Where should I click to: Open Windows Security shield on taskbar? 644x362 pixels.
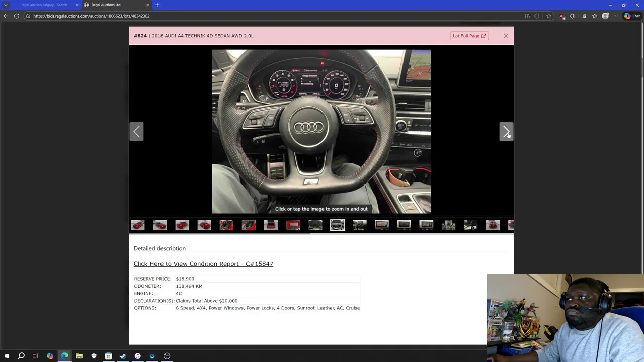pyautogui.click(x=94, y=356)
